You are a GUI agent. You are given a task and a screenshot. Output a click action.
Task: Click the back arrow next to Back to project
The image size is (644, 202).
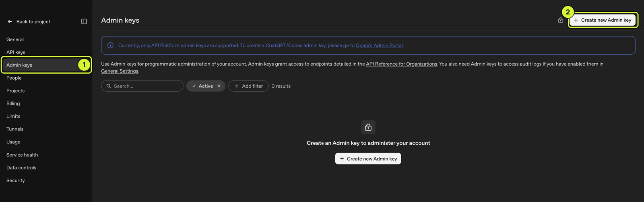[x=10, y=22]
